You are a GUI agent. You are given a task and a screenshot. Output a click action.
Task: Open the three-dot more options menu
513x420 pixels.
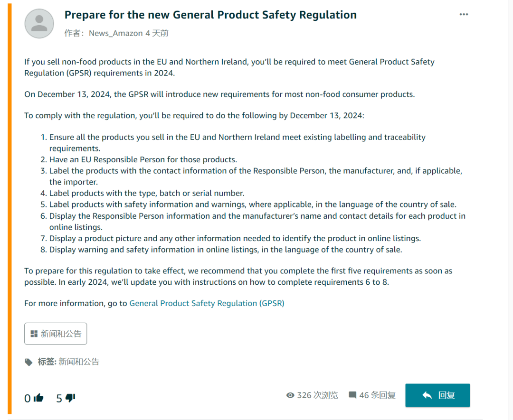pos(464,15)
